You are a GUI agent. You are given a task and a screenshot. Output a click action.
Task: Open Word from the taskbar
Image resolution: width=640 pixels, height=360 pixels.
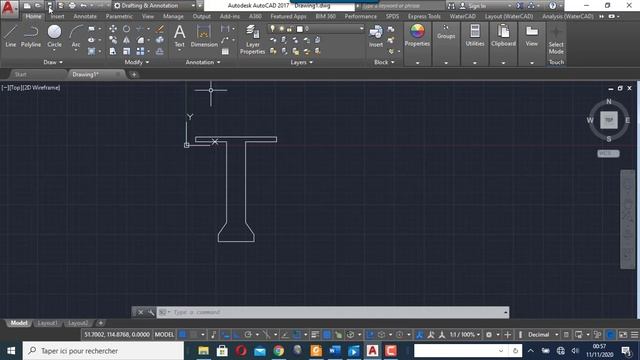point(335,351)
